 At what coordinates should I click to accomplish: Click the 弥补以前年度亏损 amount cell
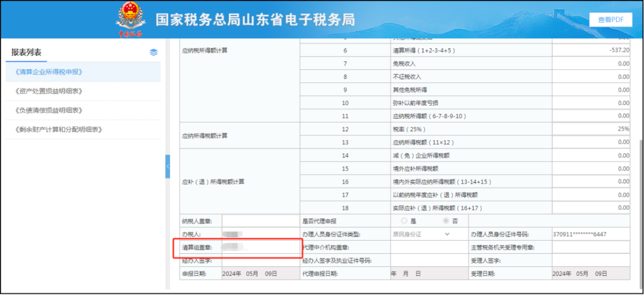(590, 103)
